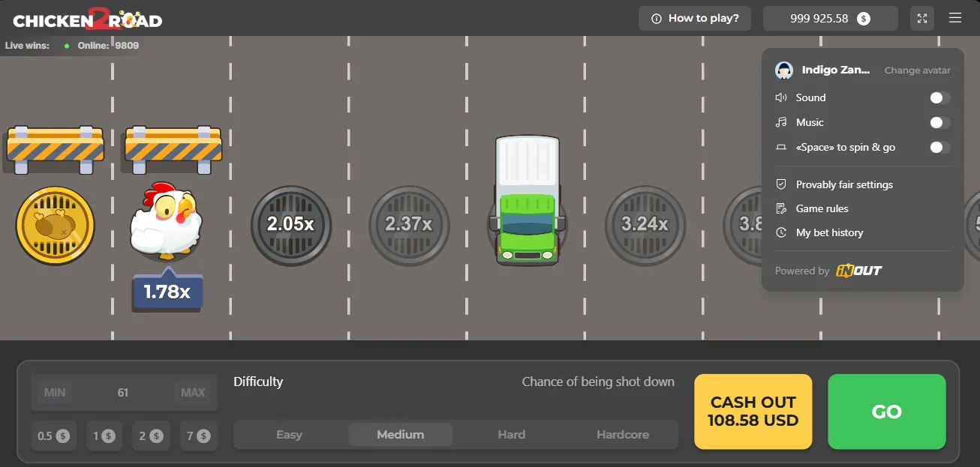Click the shield icon beside Provably fair

(x=781, y=184)
